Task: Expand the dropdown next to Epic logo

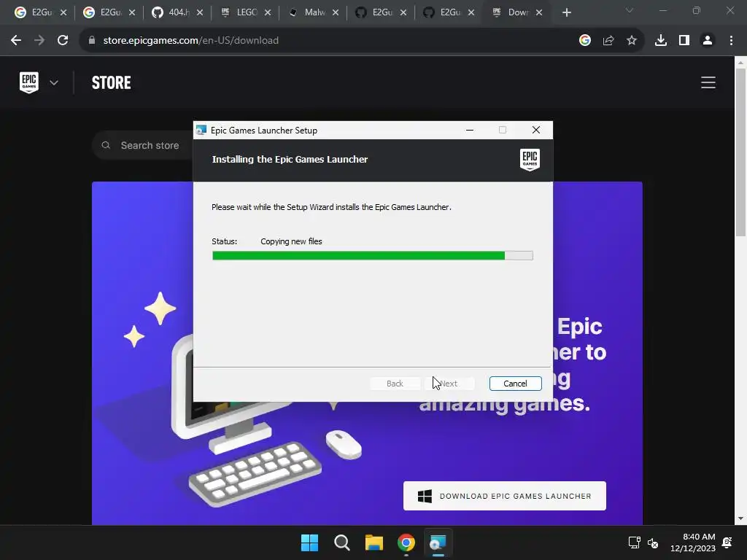Action: (x=54, y=83)
